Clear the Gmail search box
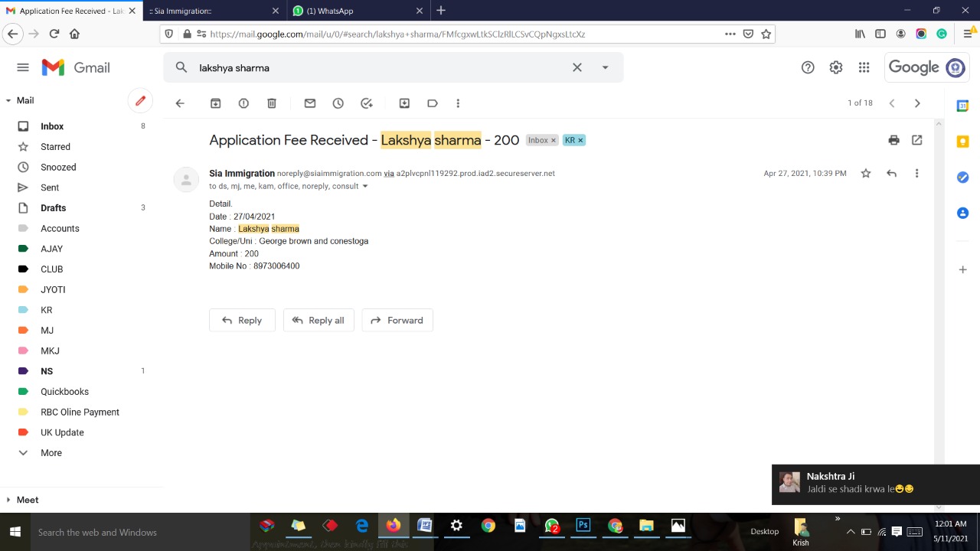Image resolution: width=980 pixels, height=551 pixels. click(577, 67)
